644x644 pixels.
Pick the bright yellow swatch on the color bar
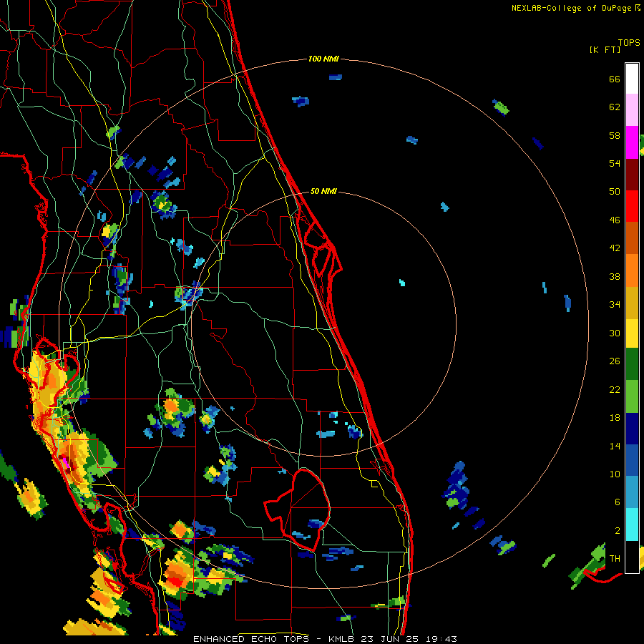tap(632, 333)
